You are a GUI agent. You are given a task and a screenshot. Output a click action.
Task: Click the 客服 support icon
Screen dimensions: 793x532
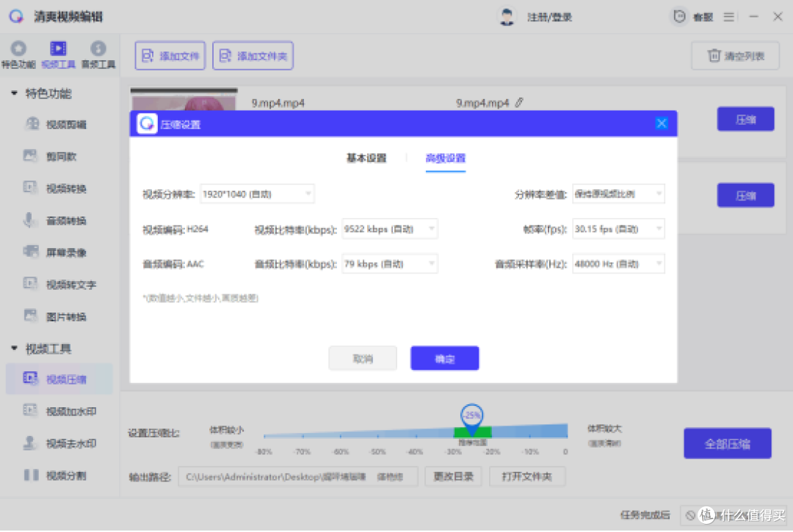(680, 17)
